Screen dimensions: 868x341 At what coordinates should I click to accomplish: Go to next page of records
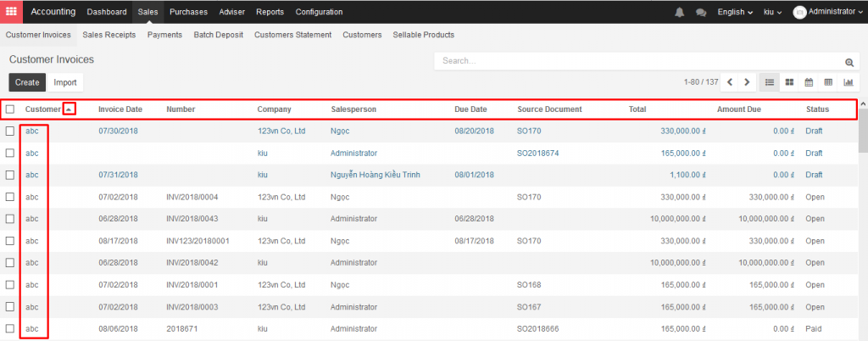pyautogui.click(x=747, y=82)
